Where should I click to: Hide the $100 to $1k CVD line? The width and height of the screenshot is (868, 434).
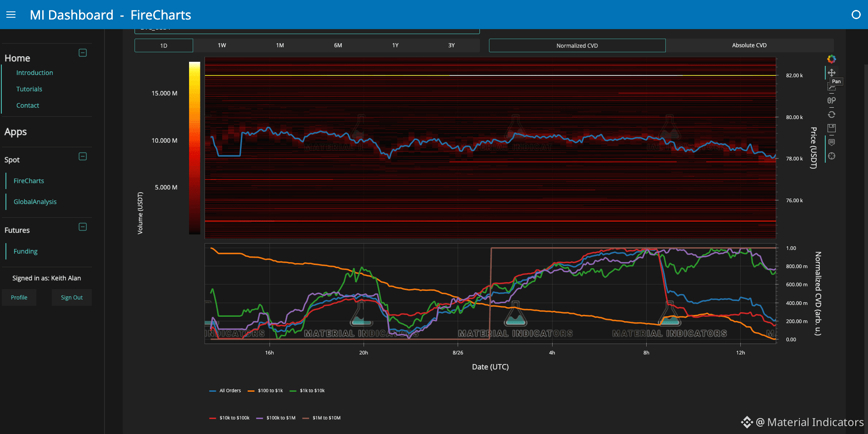click(x=265, y=391)
